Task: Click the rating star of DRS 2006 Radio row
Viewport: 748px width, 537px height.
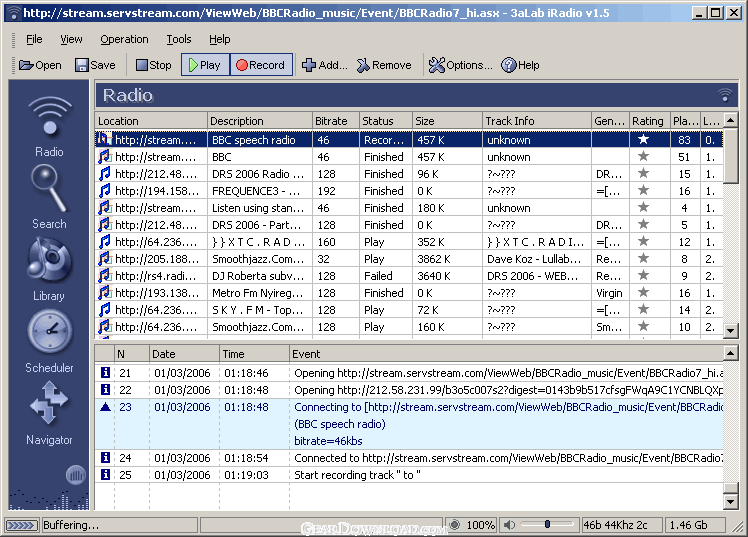Action: coord(643,173)
